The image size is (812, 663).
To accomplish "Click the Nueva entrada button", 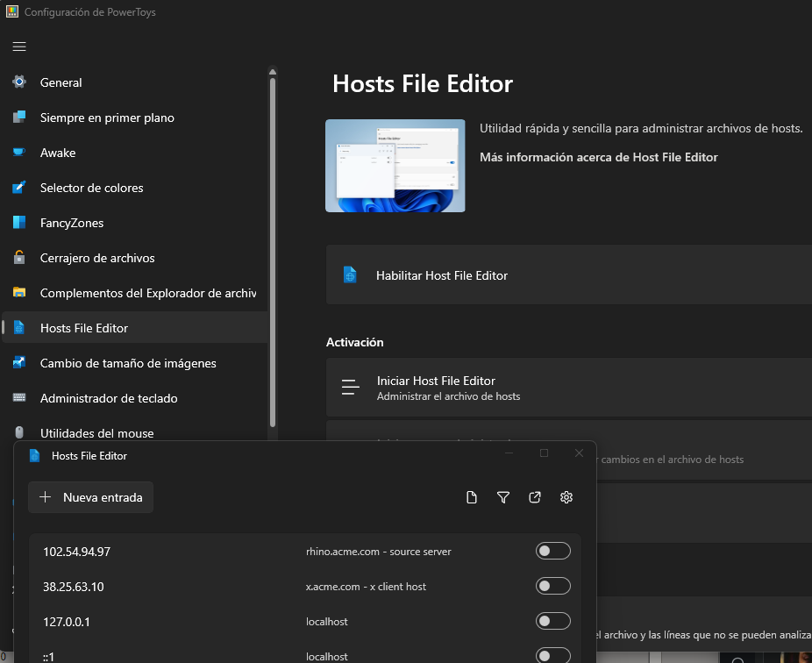I will 91,497.
